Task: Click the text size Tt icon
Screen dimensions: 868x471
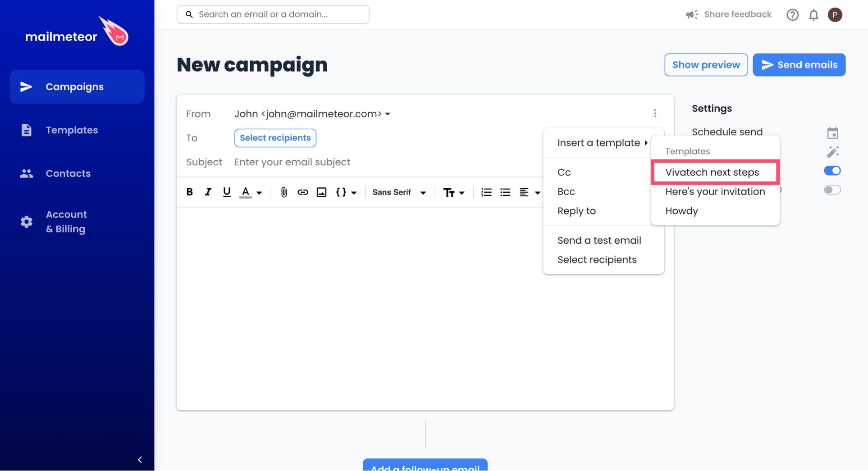Action: pyautogui.click(x=449, y=193)
